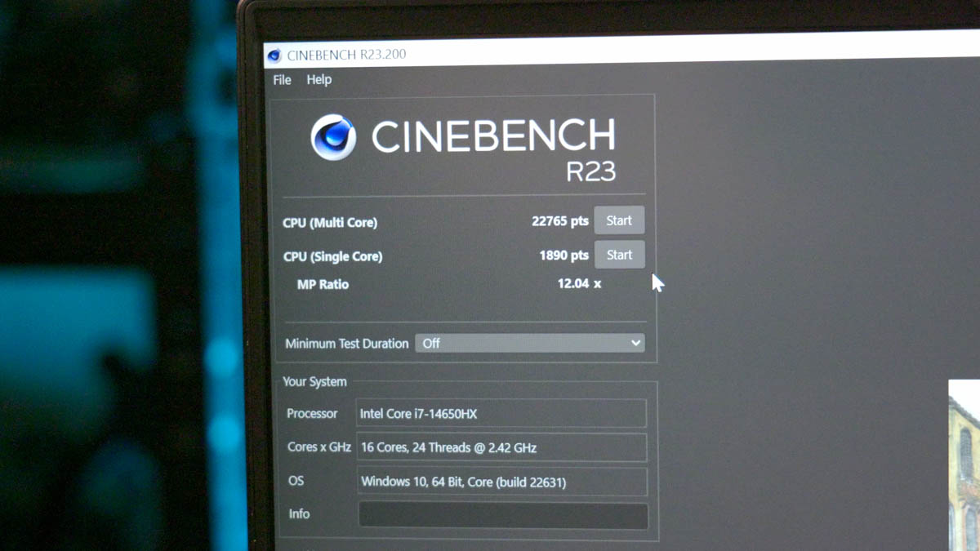Open the File menu

click(x=282, y=79)
